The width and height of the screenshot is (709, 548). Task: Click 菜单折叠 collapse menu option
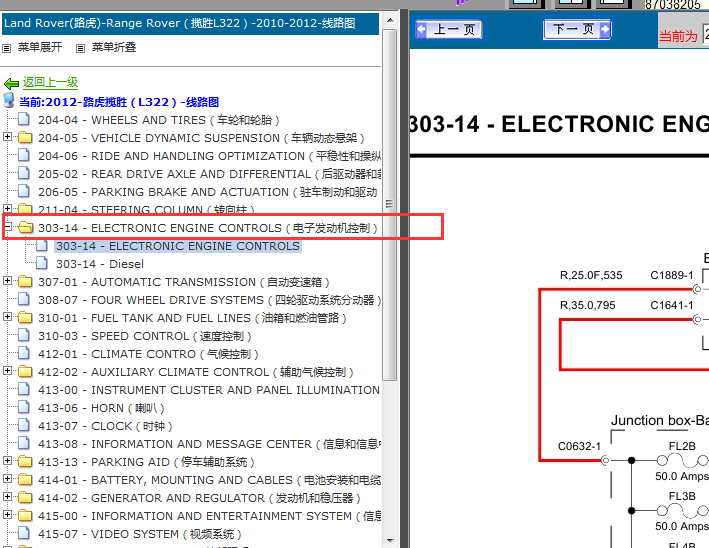click(113, 47)
